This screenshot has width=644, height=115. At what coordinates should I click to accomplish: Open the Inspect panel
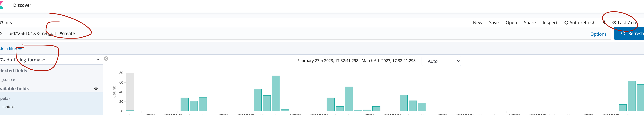click(x=550, y=23)
